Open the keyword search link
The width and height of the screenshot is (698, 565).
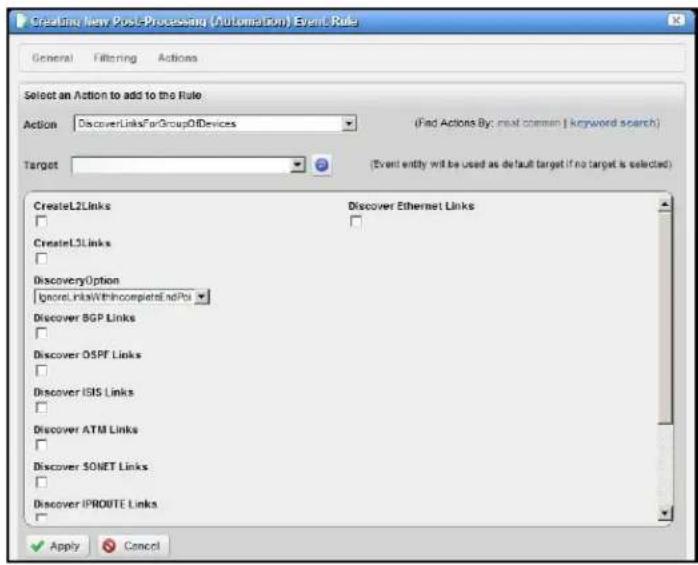613,123
